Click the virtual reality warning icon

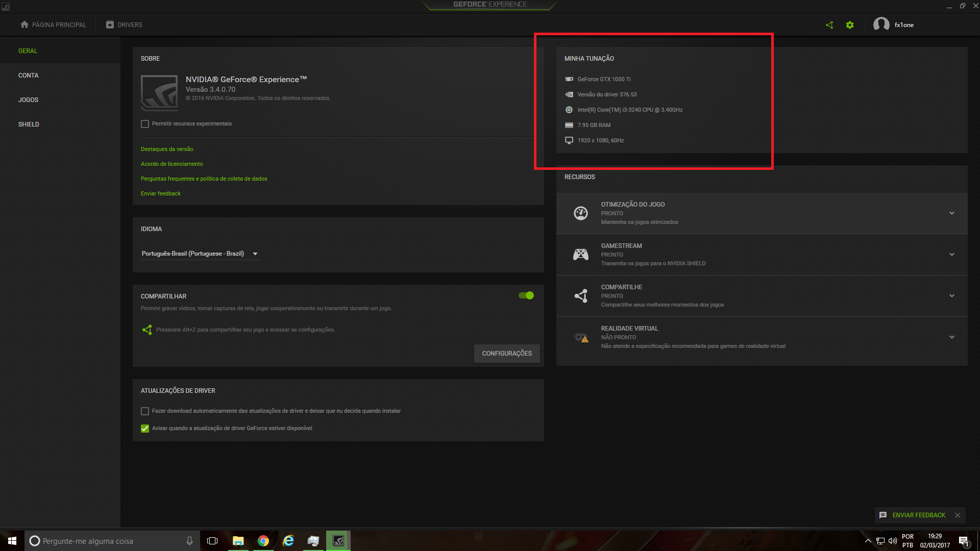click(x=581, y=338)
